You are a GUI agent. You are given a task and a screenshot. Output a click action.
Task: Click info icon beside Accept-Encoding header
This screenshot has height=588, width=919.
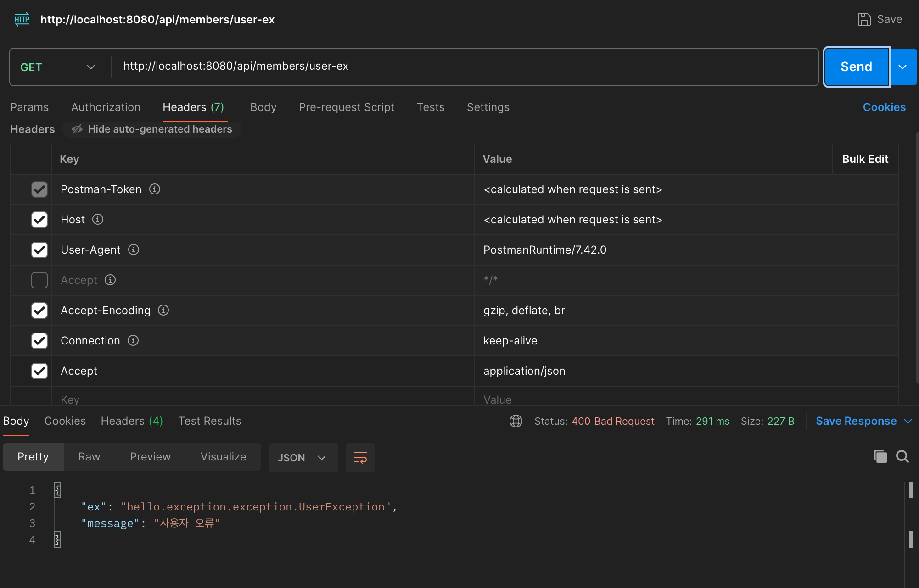coord(163,310)
